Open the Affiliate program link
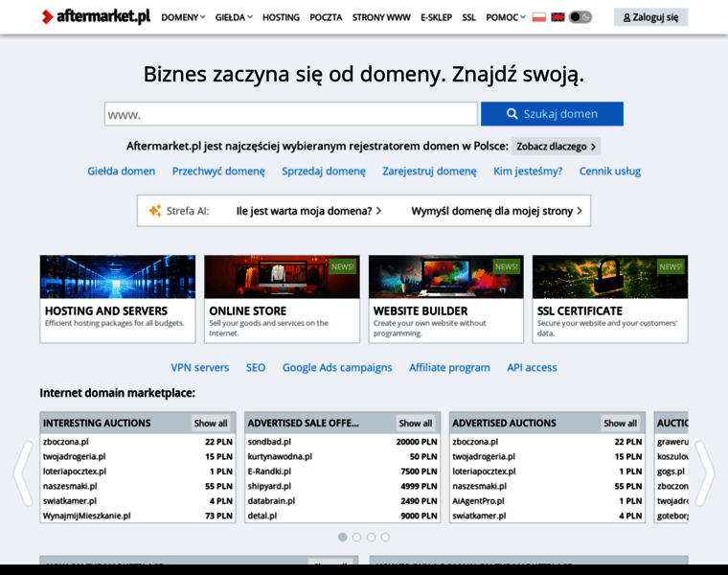728x575 pixels. tap(449, 367)
